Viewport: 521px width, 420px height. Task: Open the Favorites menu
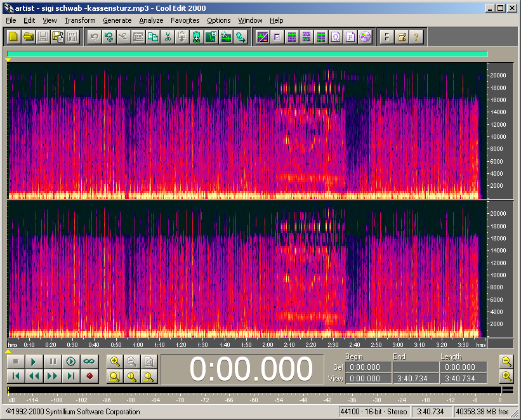pyautogui.click(x=185, y=20)
